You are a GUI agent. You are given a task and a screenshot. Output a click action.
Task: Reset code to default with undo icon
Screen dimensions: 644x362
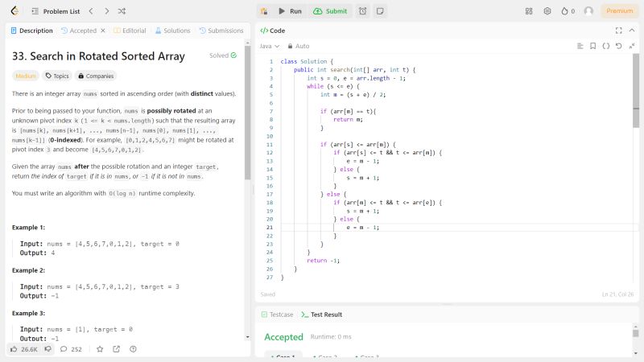[618, 46]
